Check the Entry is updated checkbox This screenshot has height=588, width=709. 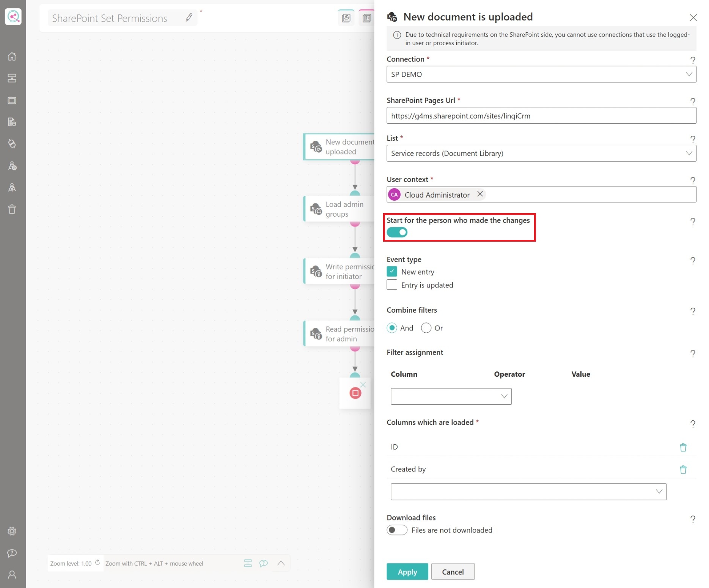(x=392, y=285)
